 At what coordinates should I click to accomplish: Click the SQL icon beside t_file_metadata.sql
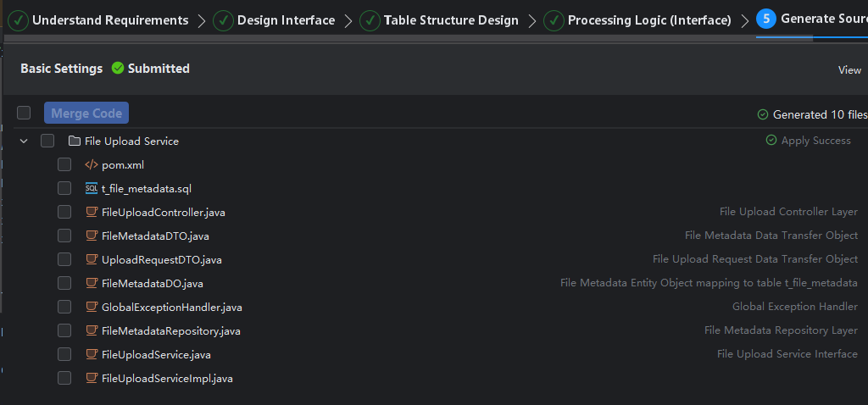pyautogui.click(x=92, y=189)
